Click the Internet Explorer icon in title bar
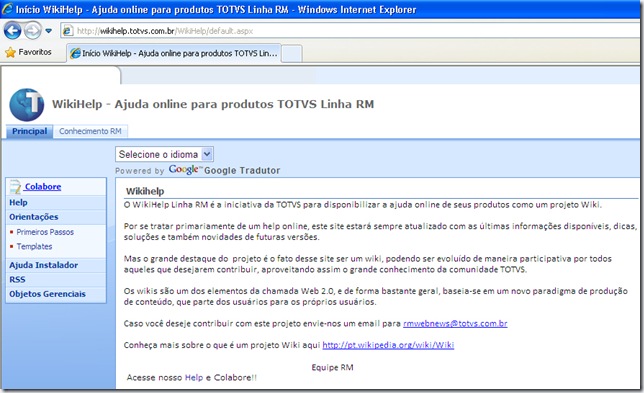The image size is (644, 393). pyautogui.click(x=7, y=9)
